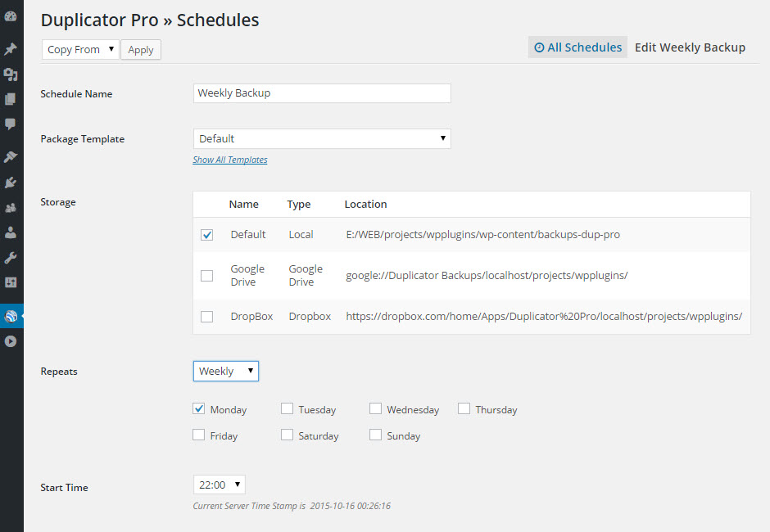770x532 pixels.
Task: Follow the Show All Templates link
Action: [230, 160]
